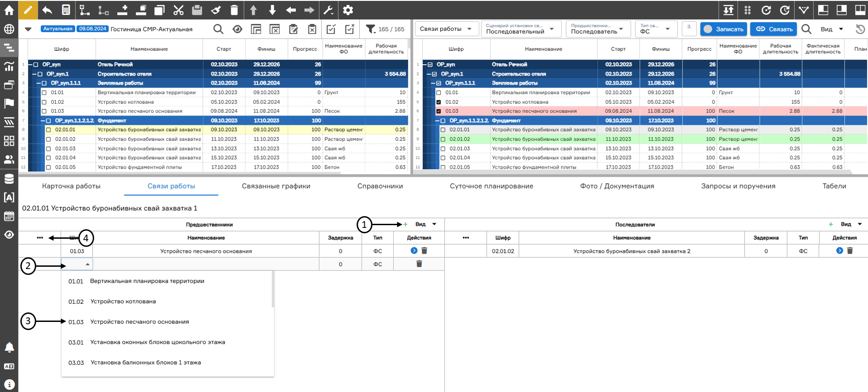Uncheck the box for 01.03 in right table
This screenshot has height=392, width=868.
point(439,111)
